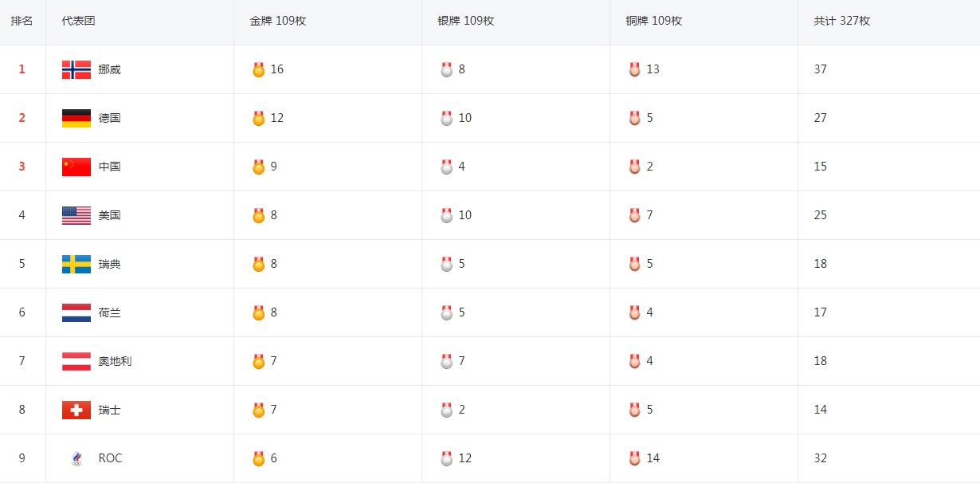Click the Switzerland flag icon
The height and width of the screenshot is (483, 980).
(76, 410)
